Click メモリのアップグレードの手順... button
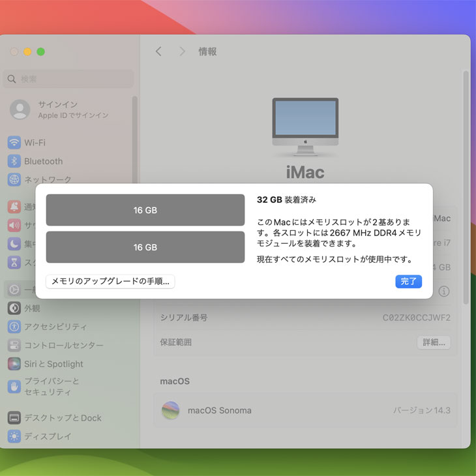The width and height of the screenshot is (476, 476). (110, 282)
